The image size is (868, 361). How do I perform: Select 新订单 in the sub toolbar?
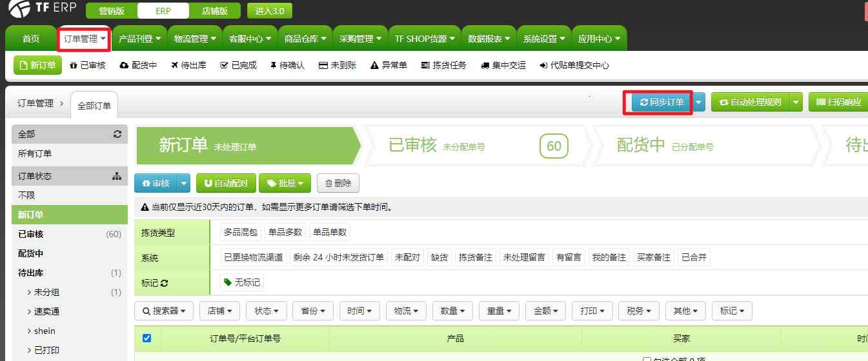coord(37,65)
